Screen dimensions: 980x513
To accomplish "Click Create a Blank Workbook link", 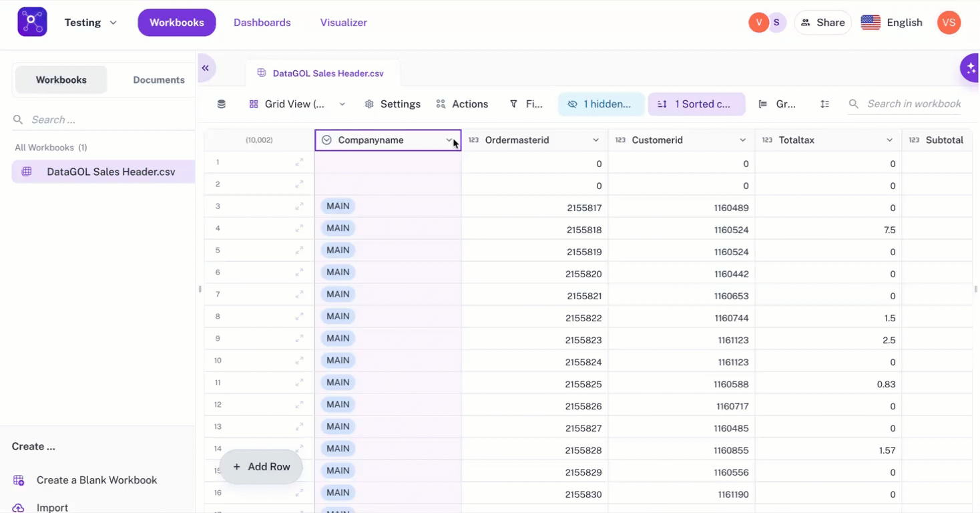I will [x=97, y=480].
